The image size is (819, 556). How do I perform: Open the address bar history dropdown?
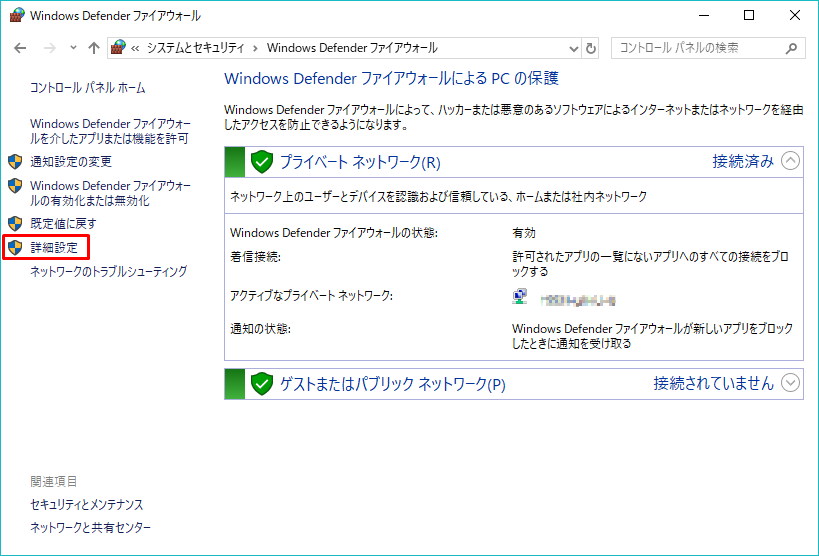[573, 48]
